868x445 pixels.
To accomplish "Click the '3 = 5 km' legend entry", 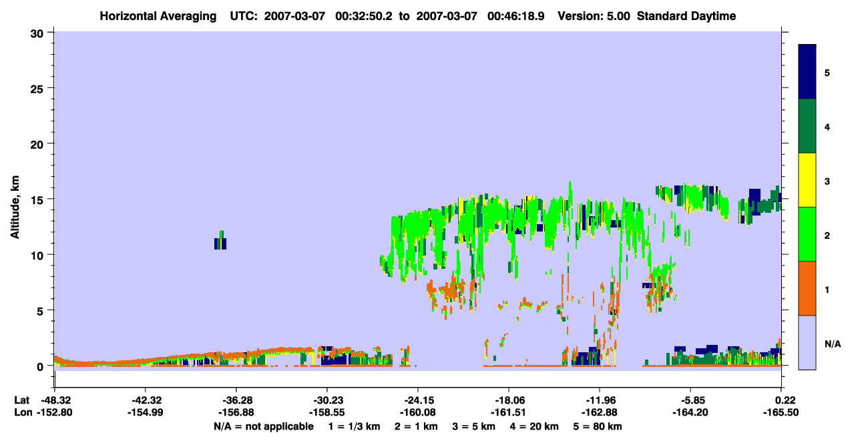I will (473, 426).
